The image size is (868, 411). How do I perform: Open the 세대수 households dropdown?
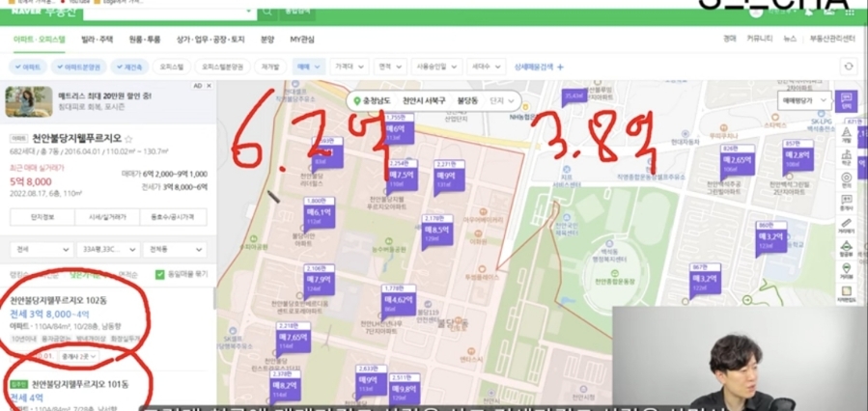coord(486,67)
